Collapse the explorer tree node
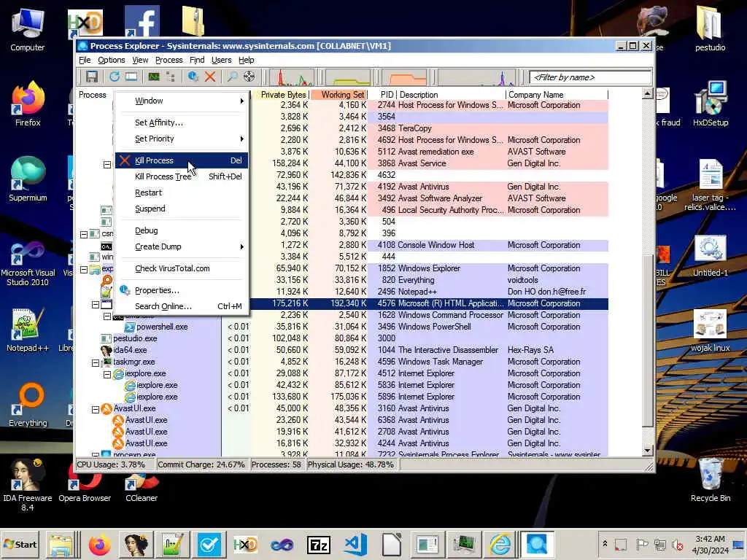 pos(84,270)
